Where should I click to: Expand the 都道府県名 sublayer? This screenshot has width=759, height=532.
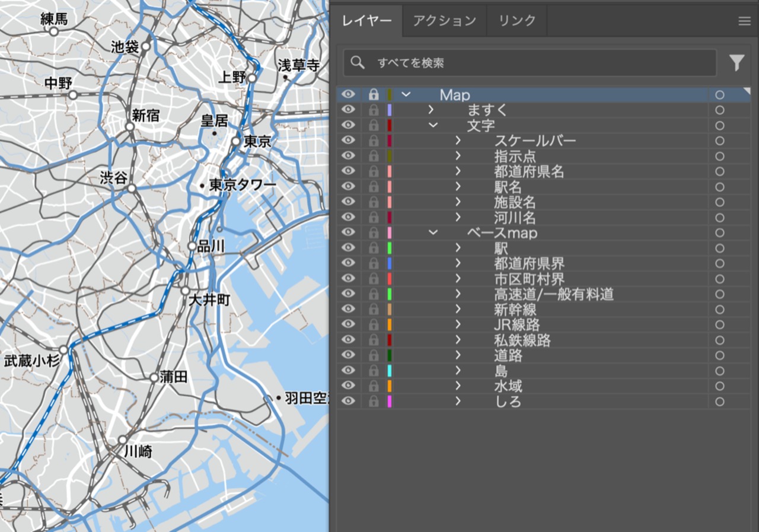tap(458, 171)
